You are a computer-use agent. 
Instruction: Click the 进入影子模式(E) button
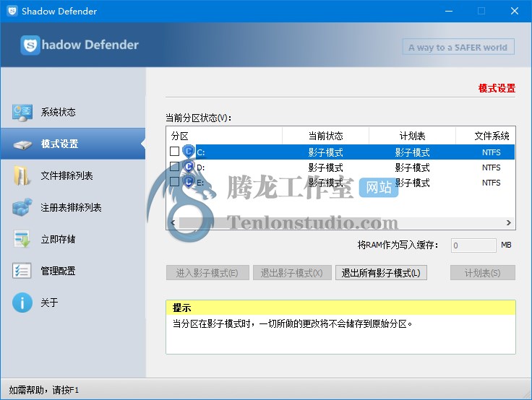tap(207, 273)
